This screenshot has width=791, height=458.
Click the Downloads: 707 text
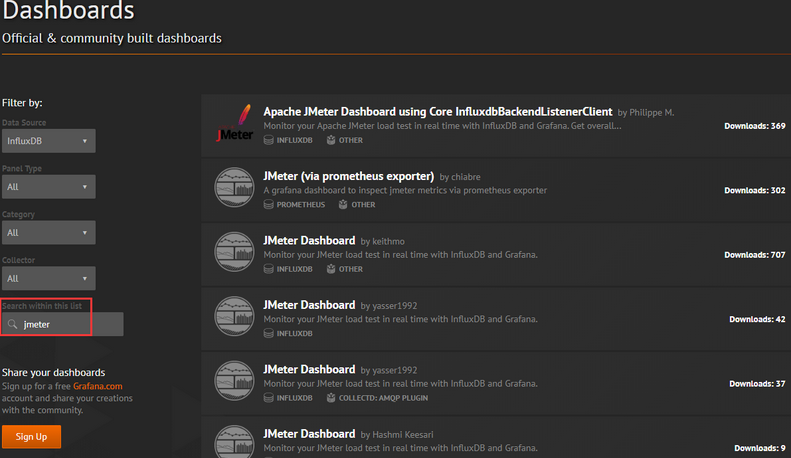point(755,255)
